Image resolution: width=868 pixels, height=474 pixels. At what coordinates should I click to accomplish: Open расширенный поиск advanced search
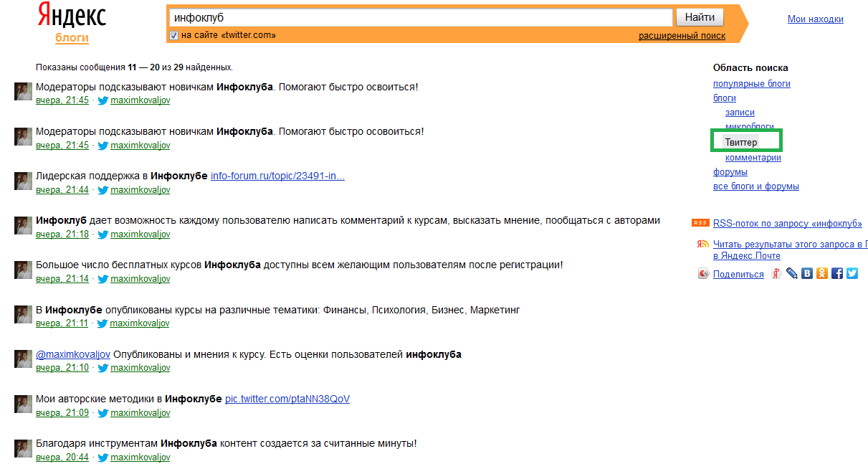point(682,36)
